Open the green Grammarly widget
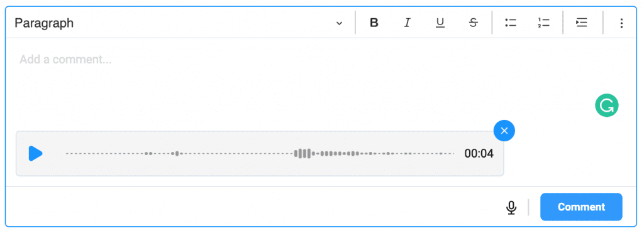The width and height of the screenshot is (644, 233). 607,106
